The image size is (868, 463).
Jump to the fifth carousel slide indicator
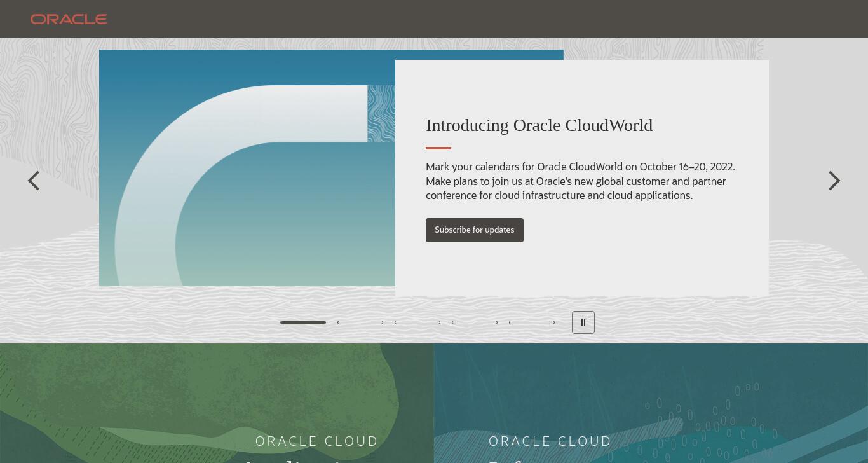(532, 322)
